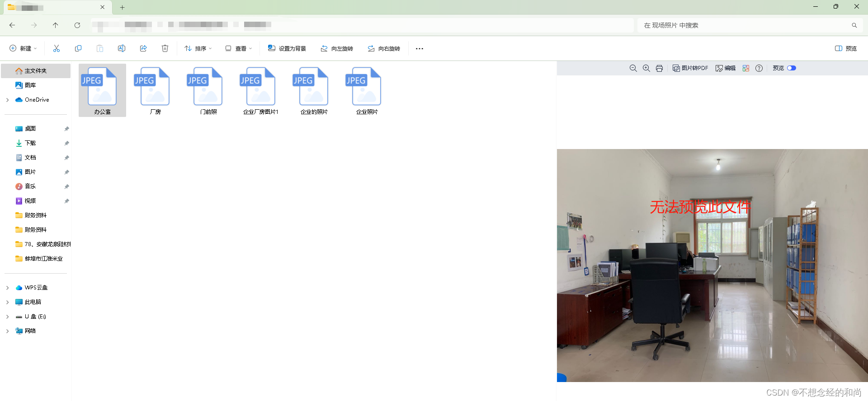Expand the 此电脑 tree node
Screen dimensions: 868x401
[x=8, y=302]
